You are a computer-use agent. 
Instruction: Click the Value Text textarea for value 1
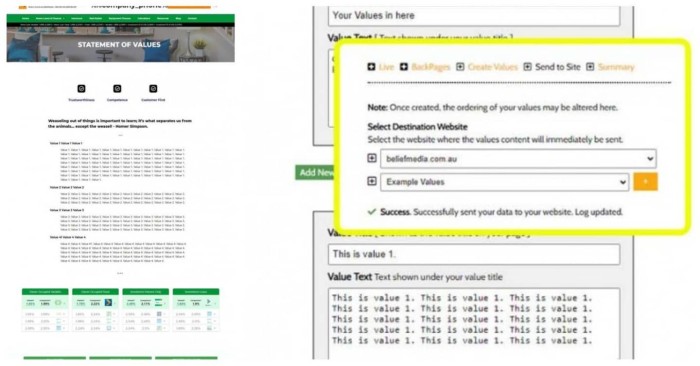pos(474,324)
